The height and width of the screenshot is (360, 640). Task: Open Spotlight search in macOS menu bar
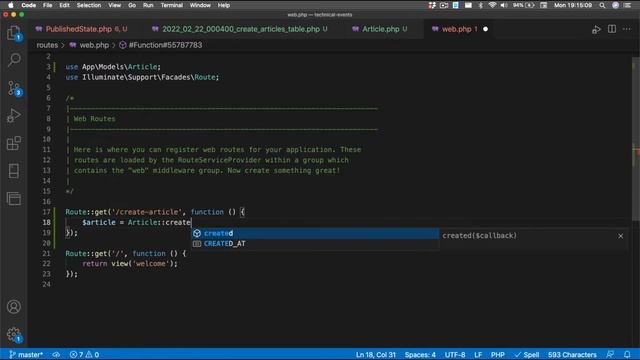(602, 5)
